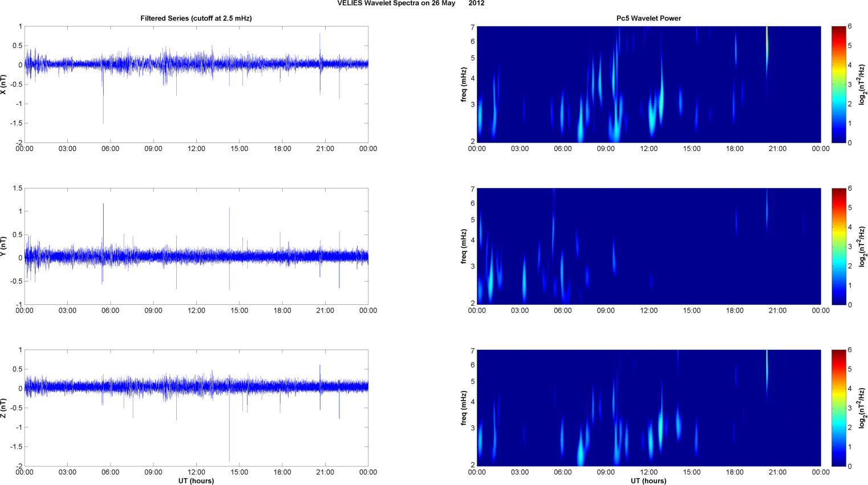Click the "06:00" tick under the Z wavelet spectrogram
This screenshot has width=868, height=485.
pos(562,472)
